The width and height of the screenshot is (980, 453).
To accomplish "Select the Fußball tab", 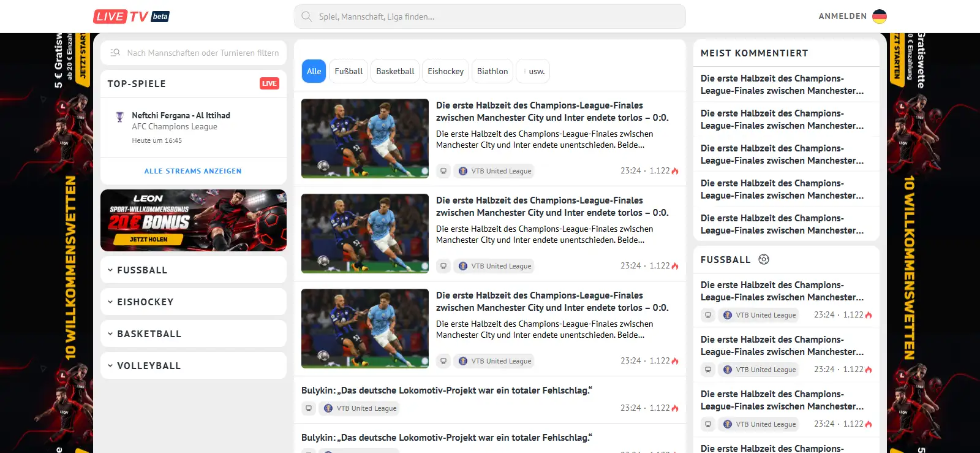I will coord(349,71).
